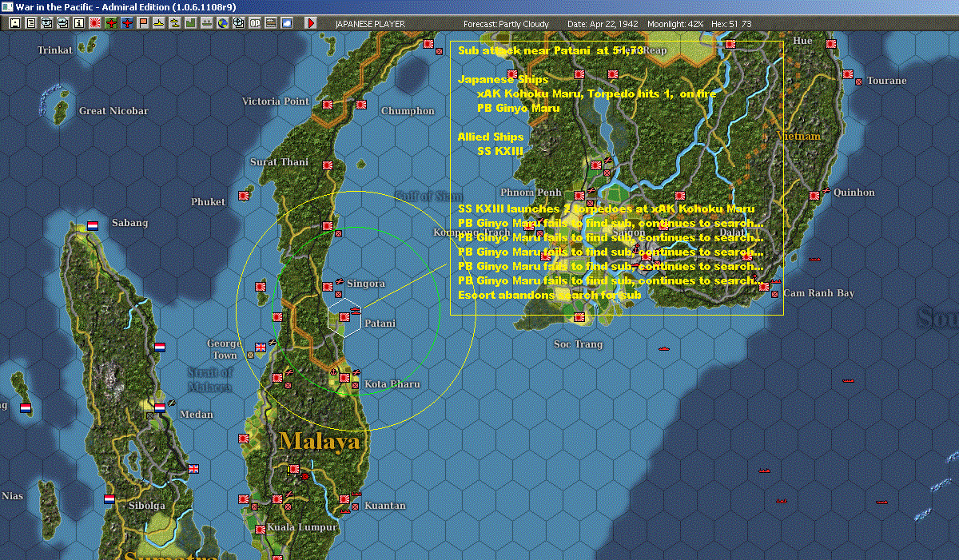This screenshot has width=959, height=560.
Task: Open the weather cloud toolbar icon
Action: 286,23
